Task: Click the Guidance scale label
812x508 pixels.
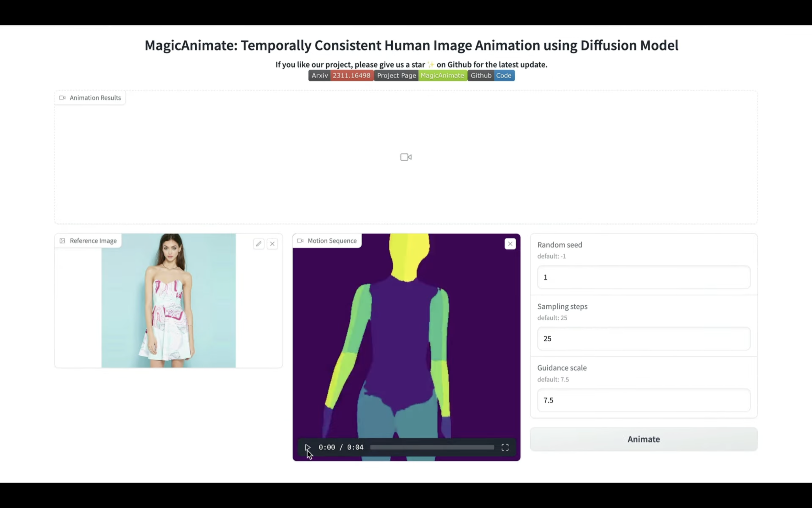Action: coord(562,368)
